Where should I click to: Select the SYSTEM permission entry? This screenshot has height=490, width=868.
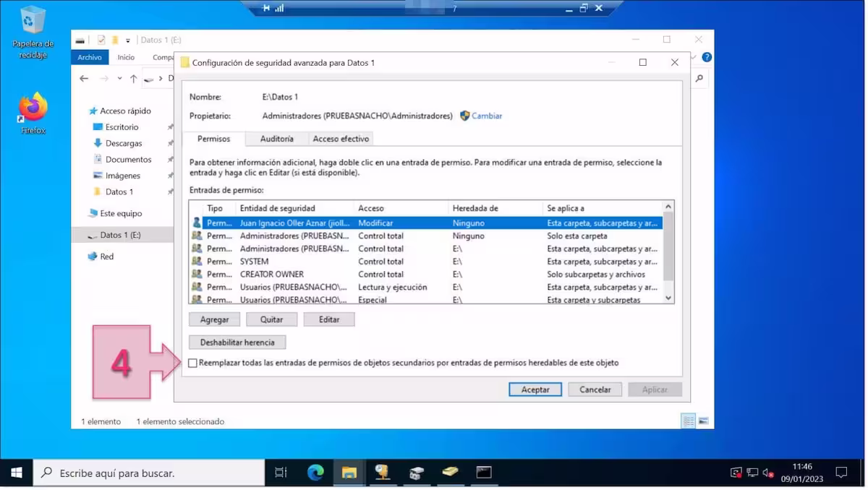pos(425,262)
